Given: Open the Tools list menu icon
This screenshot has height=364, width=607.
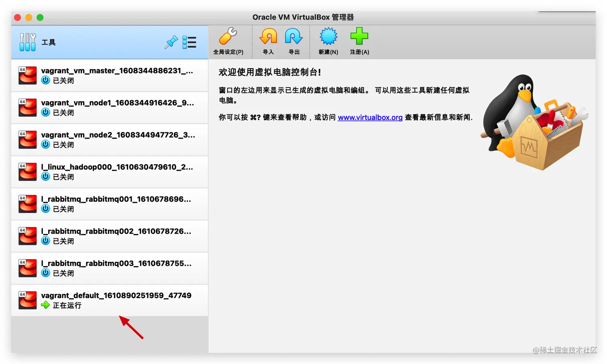Looking at the screenshot, I should [x=189, y=42].
